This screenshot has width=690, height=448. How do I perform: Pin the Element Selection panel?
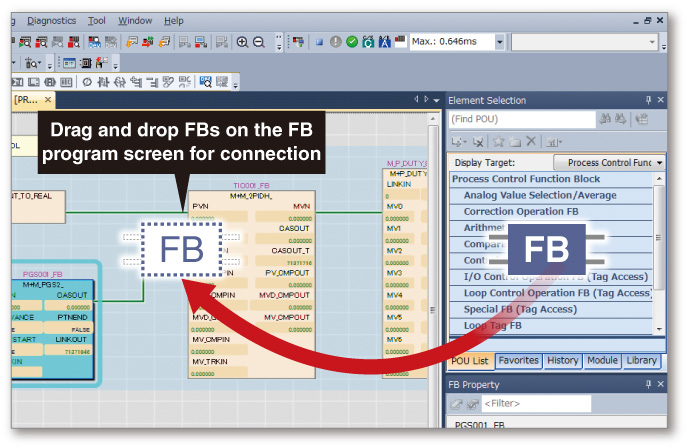[648, 100]
